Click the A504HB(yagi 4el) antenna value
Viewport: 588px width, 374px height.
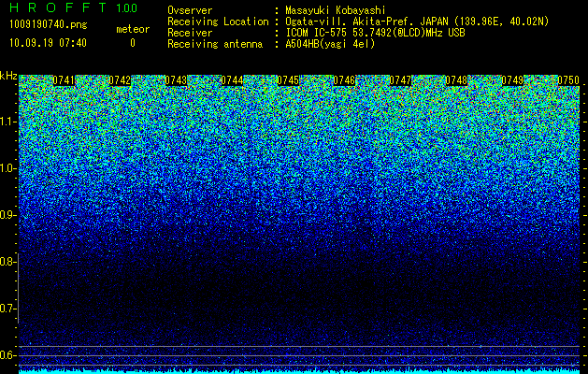click(x=330, y=44)
